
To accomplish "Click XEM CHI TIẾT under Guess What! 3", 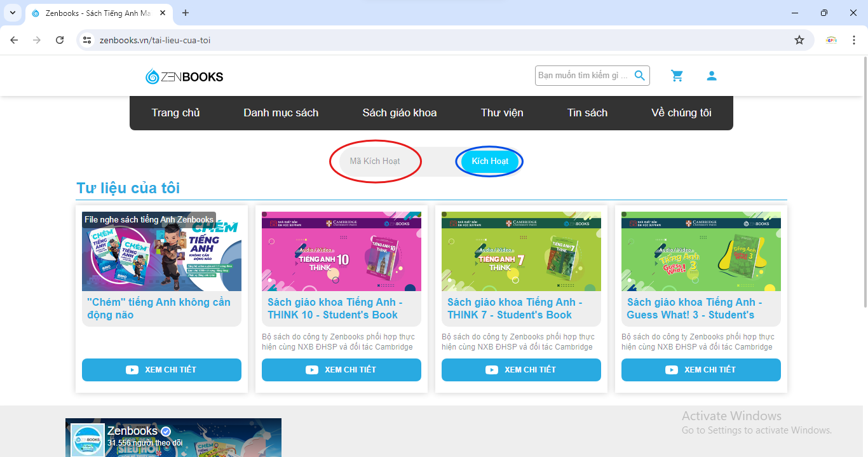I will [701, 370].
